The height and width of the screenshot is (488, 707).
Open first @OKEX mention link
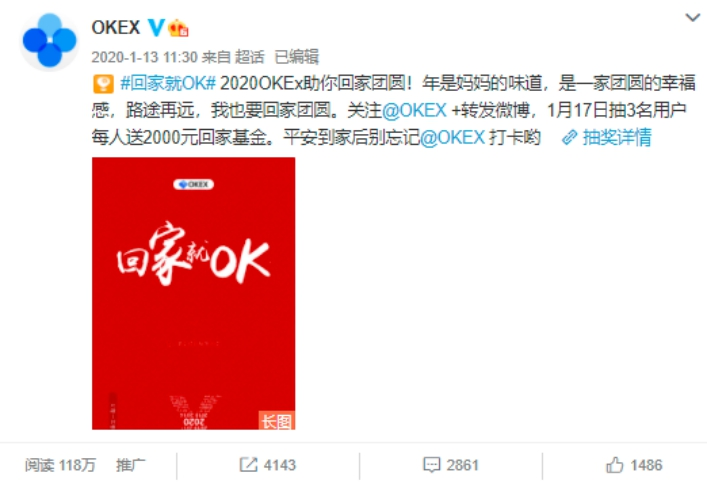point(414,110)
